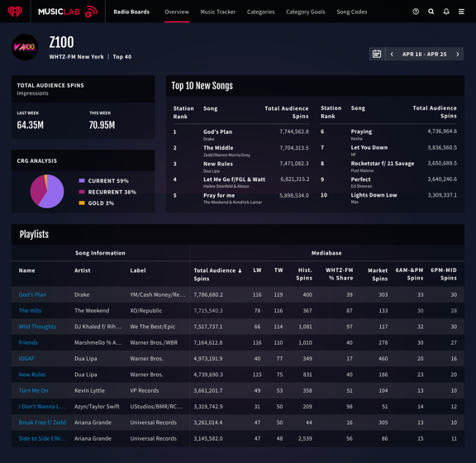
Task: Click Rockstar f/ 21 Savage song entry
Action: [382, 163]
